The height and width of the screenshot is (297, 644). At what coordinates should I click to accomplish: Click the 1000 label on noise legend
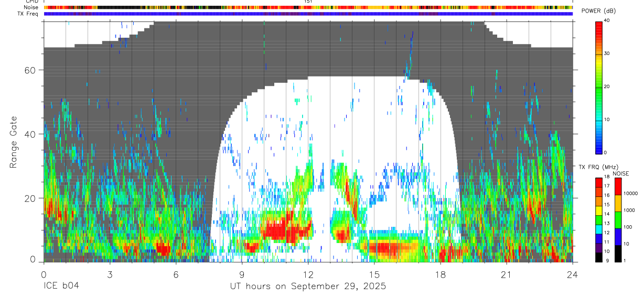coord(629,211)
